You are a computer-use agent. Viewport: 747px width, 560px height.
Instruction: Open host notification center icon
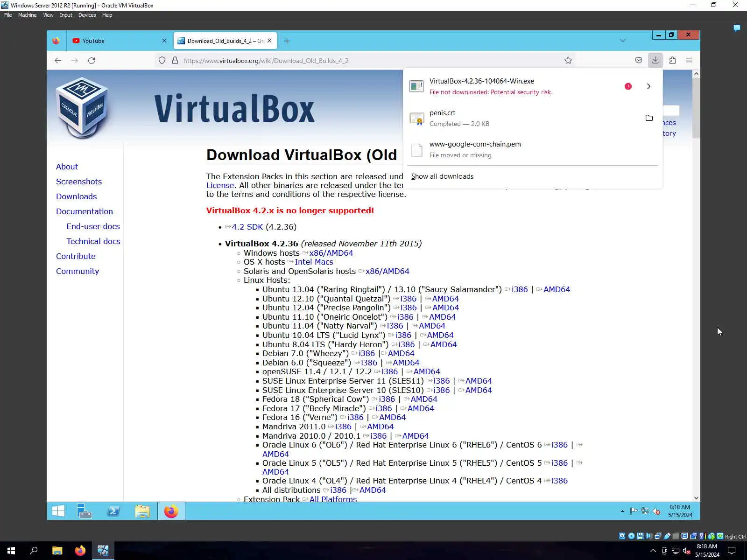pos(732,551)
